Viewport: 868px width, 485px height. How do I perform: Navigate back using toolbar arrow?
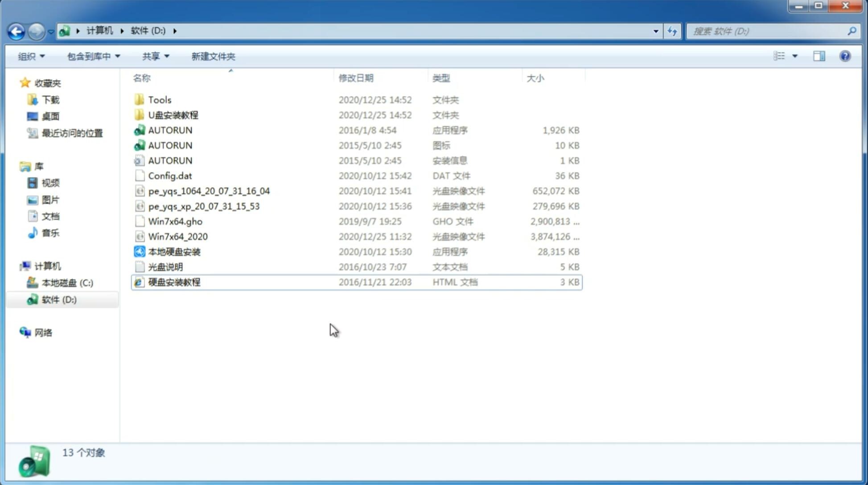tap(16, 30)
